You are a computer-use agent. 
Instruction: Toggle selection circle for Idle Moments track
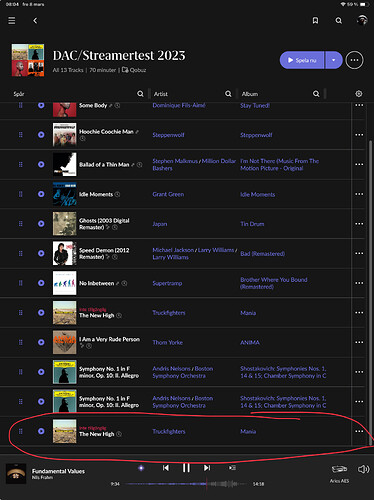(41, 194)
